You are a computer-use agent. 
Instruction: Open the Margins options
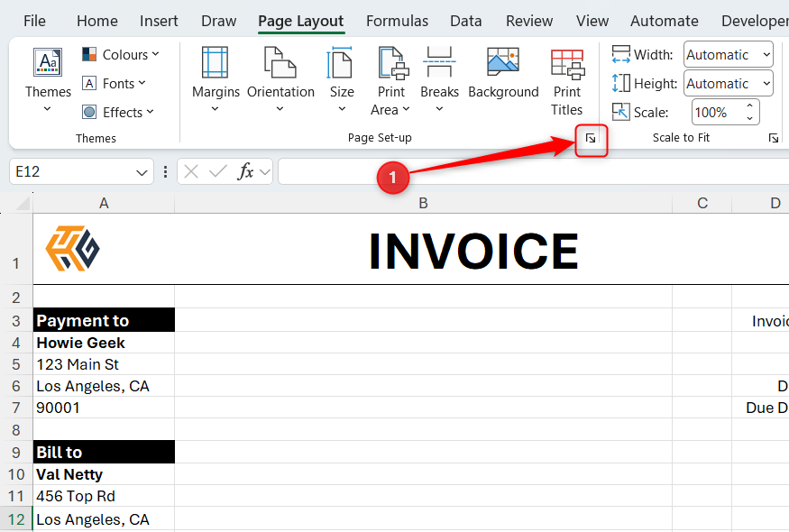[x=216, y=78]
